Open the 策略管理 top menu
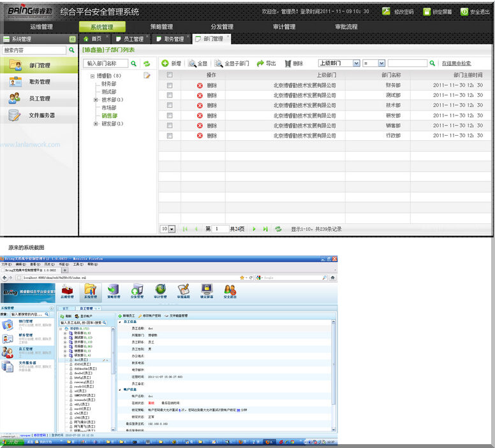Image resolution: width=495 pixels, height=448 pixels. coord(161,27)
